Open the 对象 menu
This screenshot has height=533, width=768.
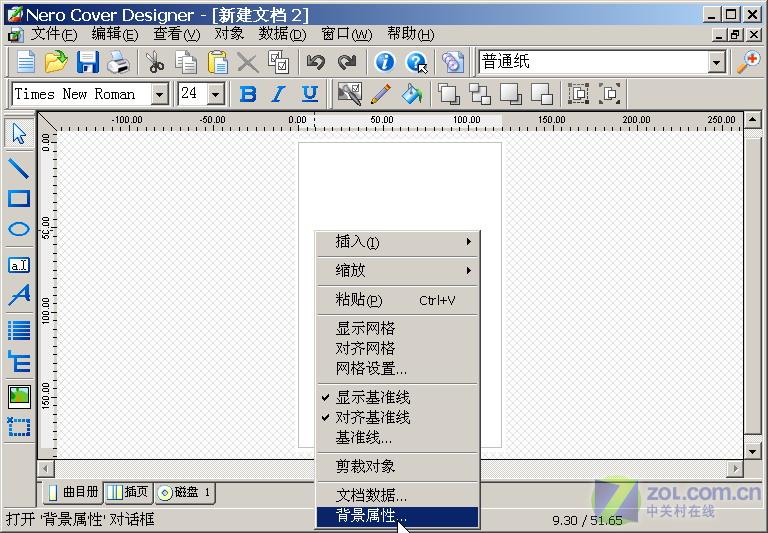229,34
